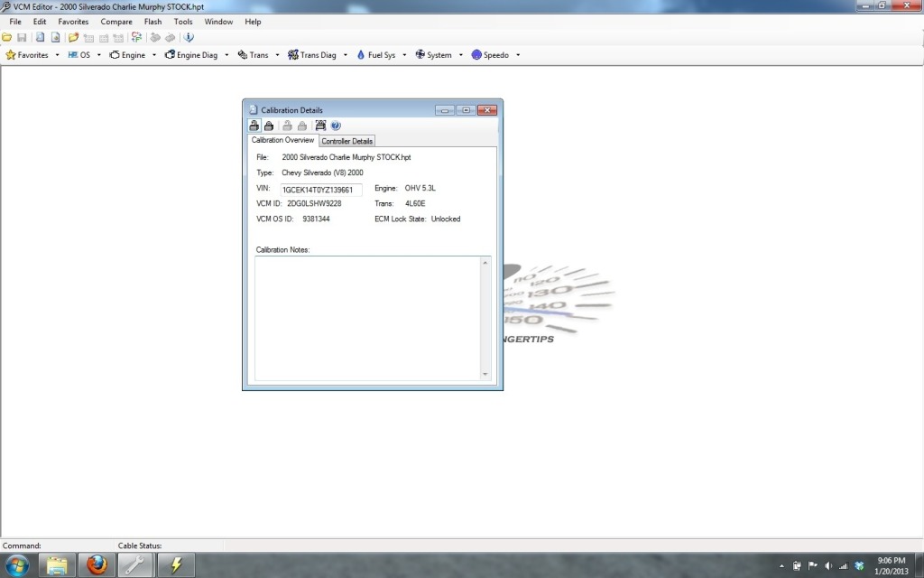Select the wrench VCM Editor taskbar icon
Screen dimensions: 924x578
coord(135,565)
